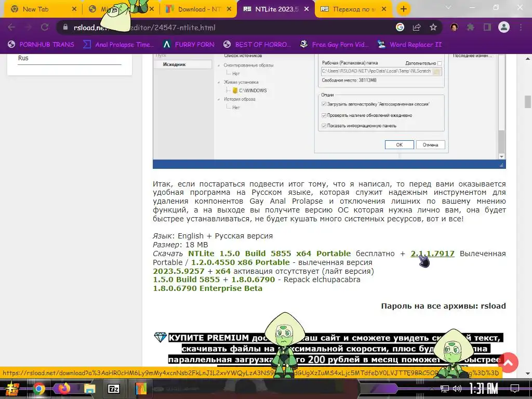Collapse the История образа tree node
The image size is (532, 399).
[219, 99]
